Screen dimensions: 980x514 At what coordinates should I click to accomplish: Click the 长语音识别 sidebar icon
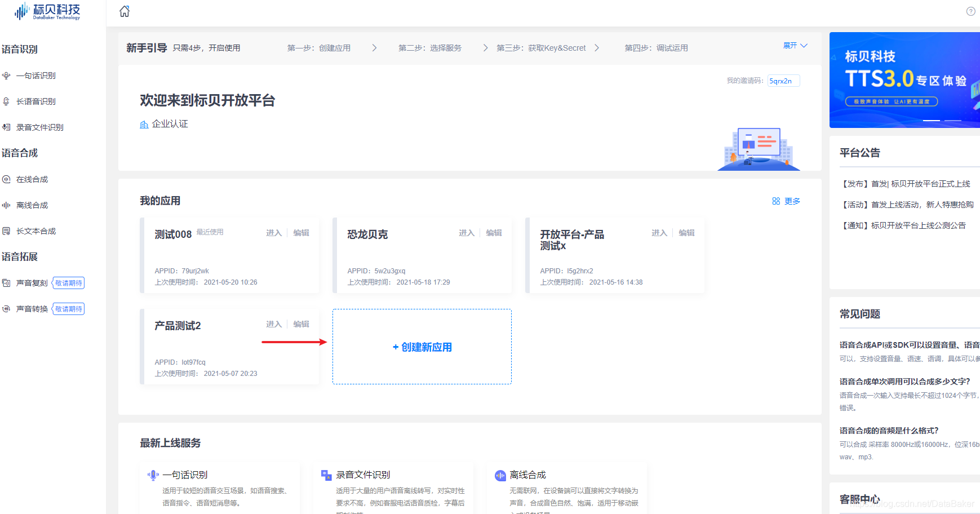(x=6, y=101)
